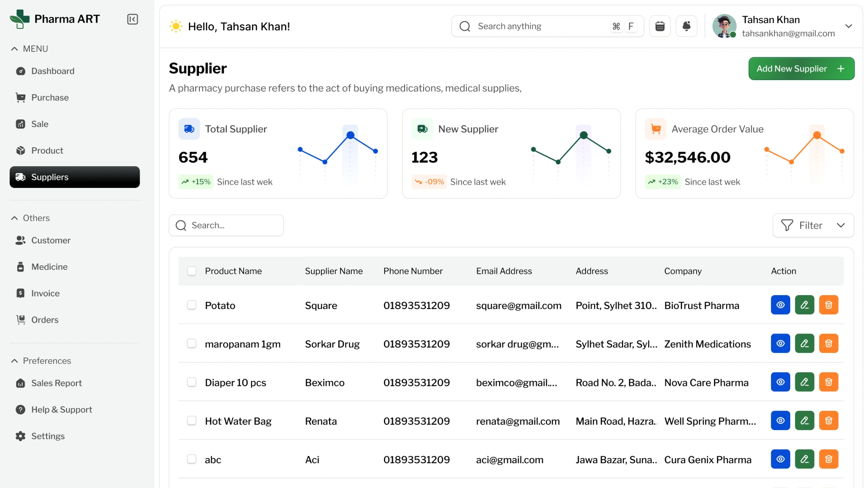Open Help & Support link
Image resolution: width=868 pixels, height=488 pixels.
coord(61,409)
